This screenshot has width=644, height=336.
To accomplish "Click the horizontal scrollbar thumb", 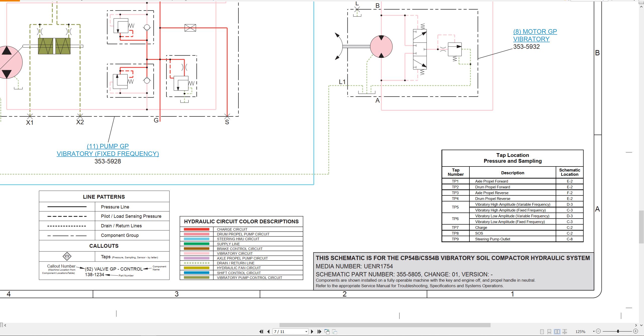I will point(385,325).
